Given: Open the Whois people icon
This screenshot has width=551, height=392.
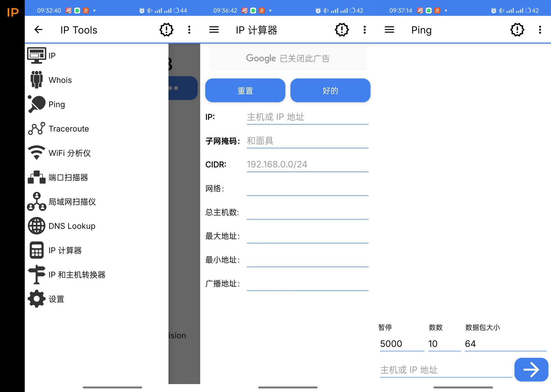Looking at the screenshot, I should [x=37, y=80].
